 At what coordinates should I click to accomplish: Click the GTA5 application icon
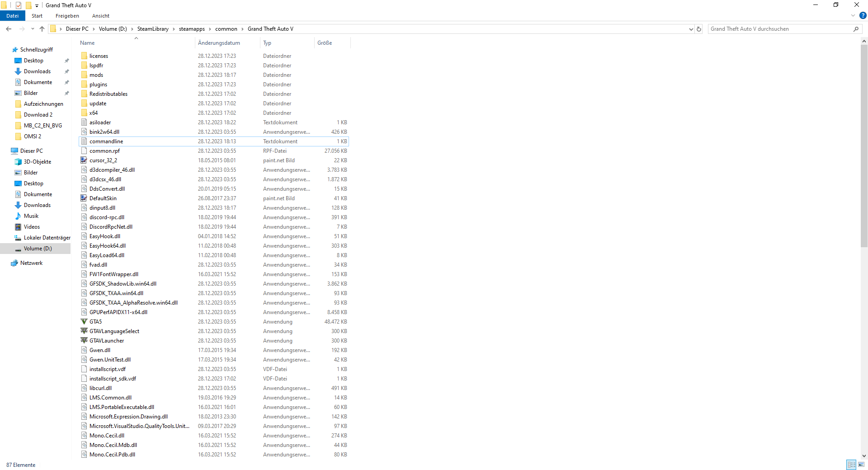click(84, 322)
